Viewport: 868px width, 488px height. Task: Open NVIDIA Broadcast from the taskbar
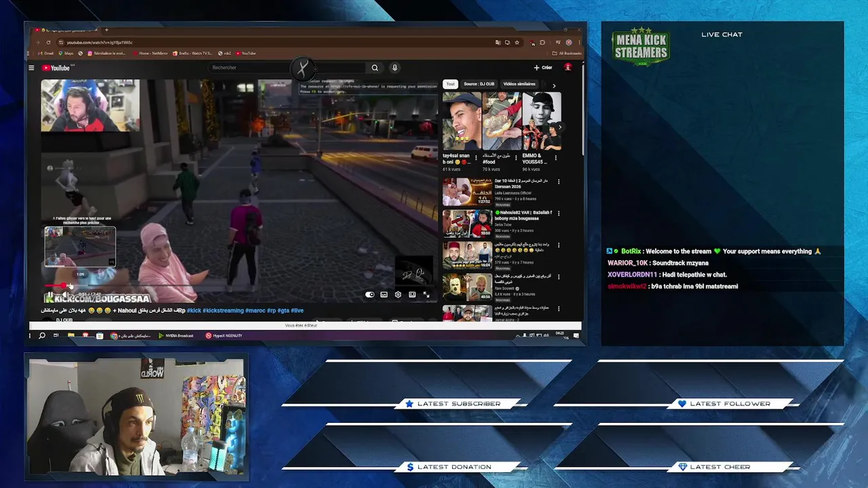176,335
